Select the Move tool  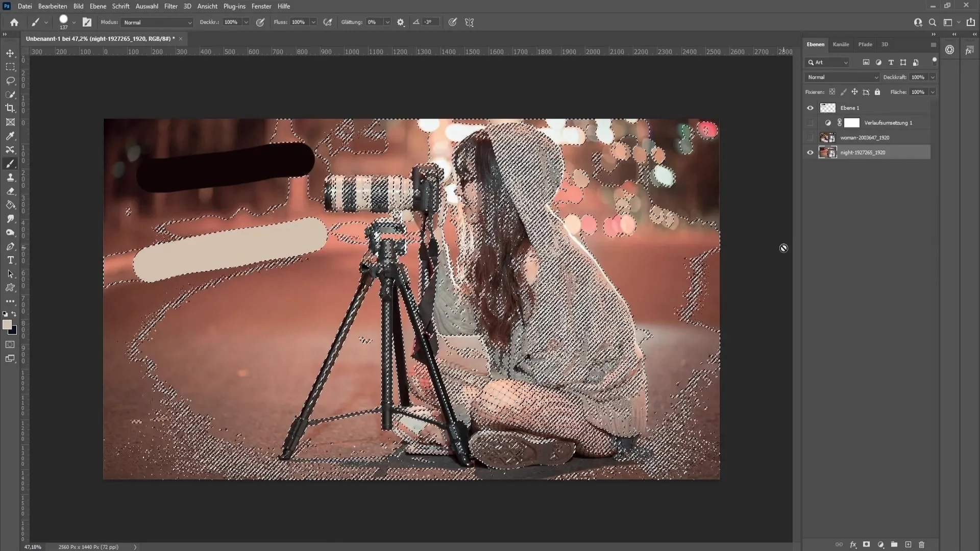coord(10,53)
